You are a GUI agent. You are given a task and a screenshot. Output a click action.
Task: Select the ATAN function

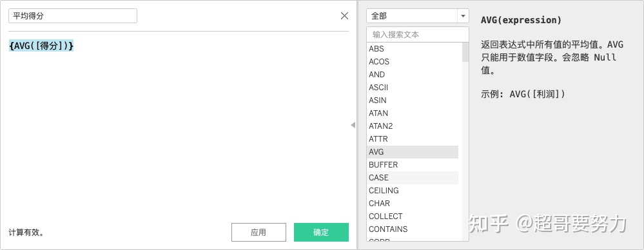pyautogui.click(x=413, y=113)
